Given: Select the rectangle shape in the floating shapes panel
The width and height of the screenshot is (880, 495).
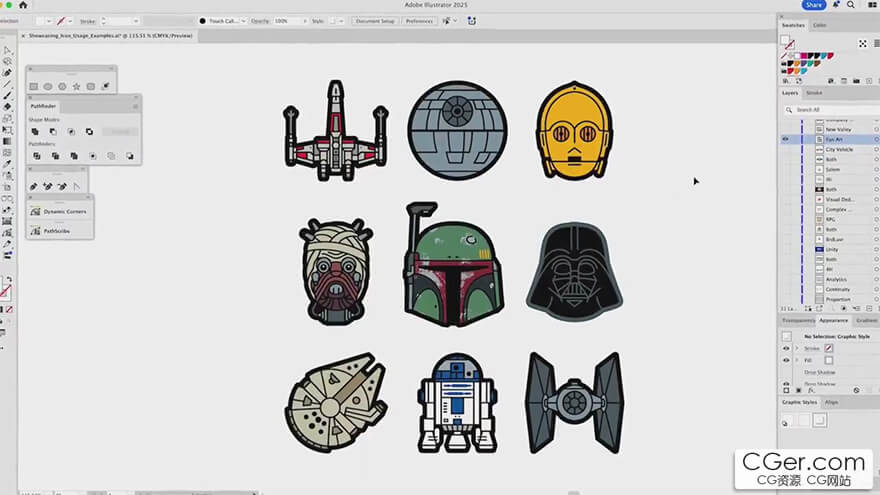Looking at the screenshot, I should 34,87.
